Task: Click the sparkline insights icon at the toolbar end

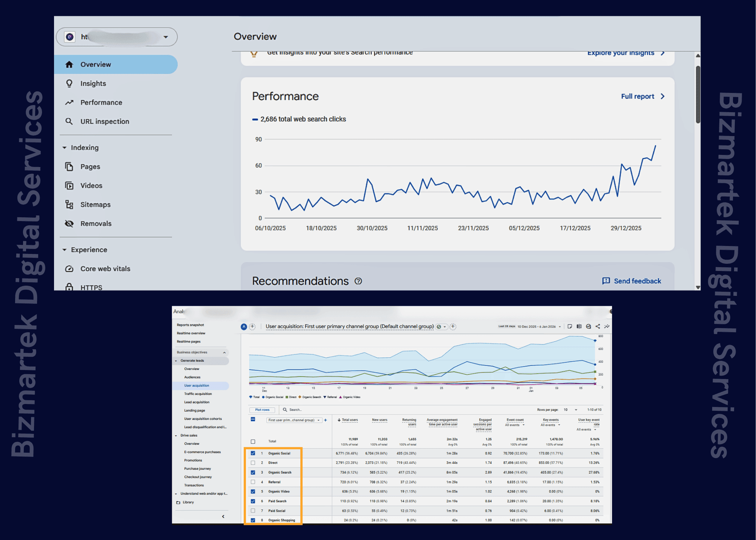Action: [607, 326]
